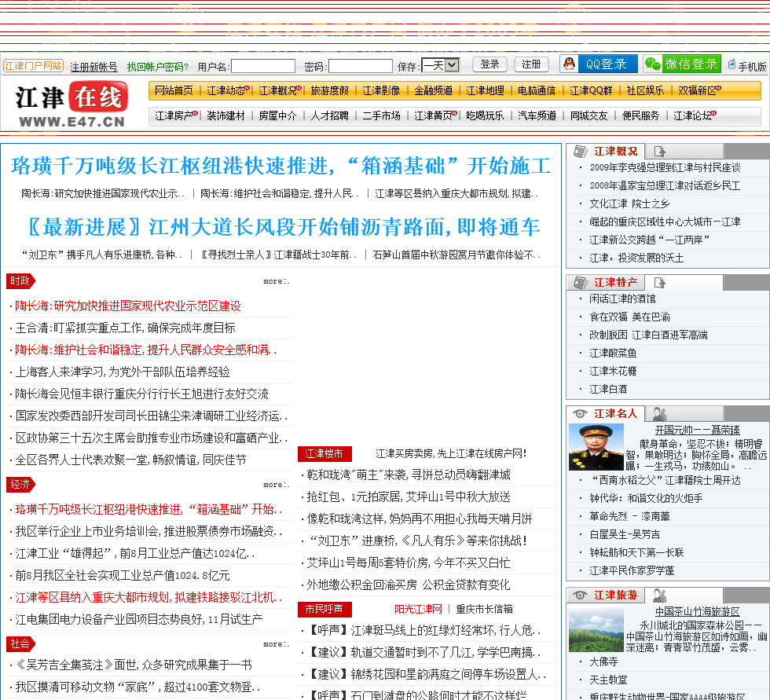Click the eye icon of 江津名人 panel
770x700 pixels.
[580, 414]
